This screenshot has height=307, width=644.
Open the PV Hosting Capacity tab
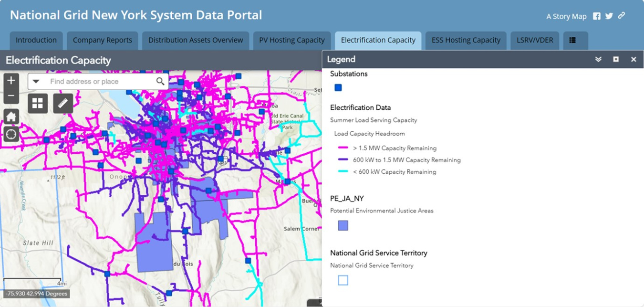(292, 41)
